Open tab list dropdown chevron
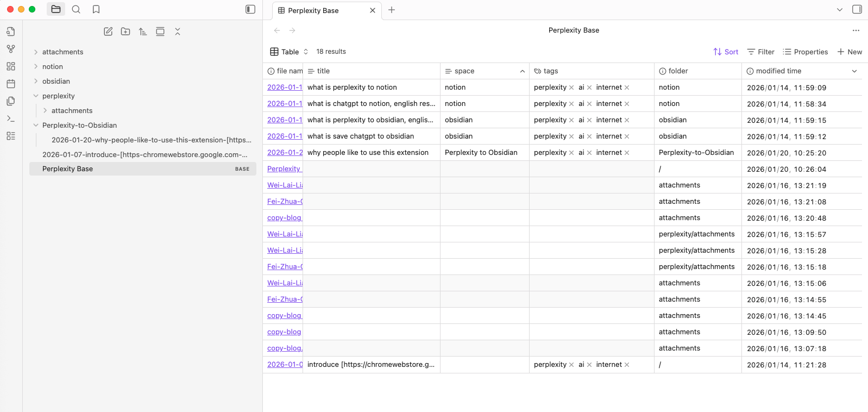This screenshot has width=868, height=412. [x=840, y=9]
